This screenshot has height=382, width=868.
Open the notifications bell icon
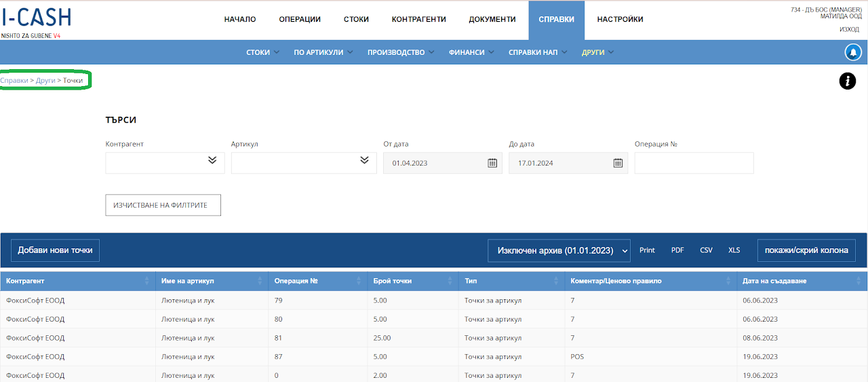(852, 52)
